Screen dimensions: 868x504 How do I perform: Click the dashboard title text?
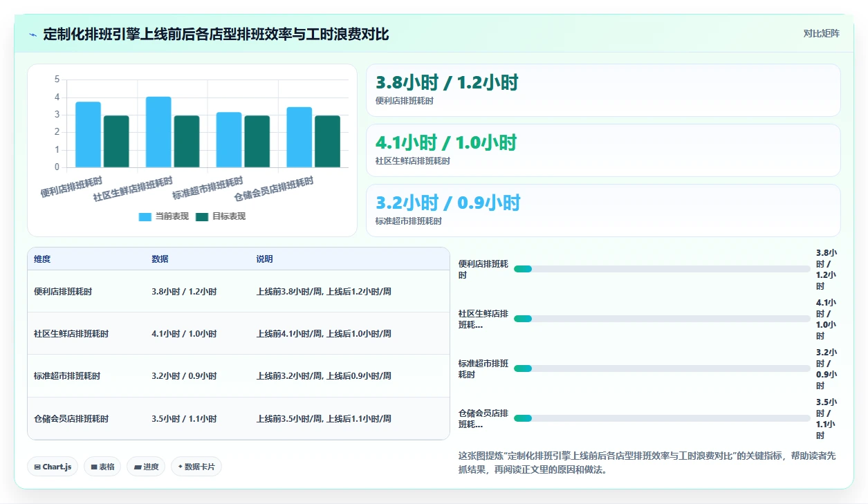pyautogui.click(x=216, y=34)
